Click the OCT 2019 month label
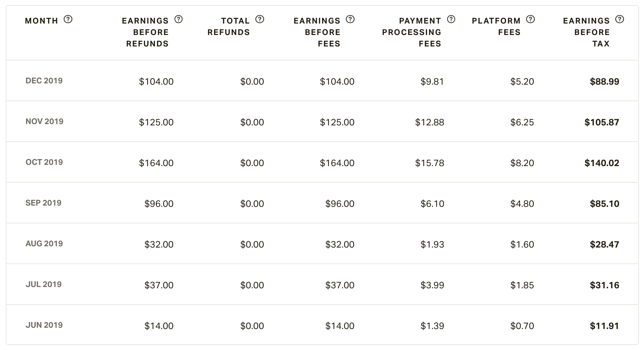 click(44, 162)
